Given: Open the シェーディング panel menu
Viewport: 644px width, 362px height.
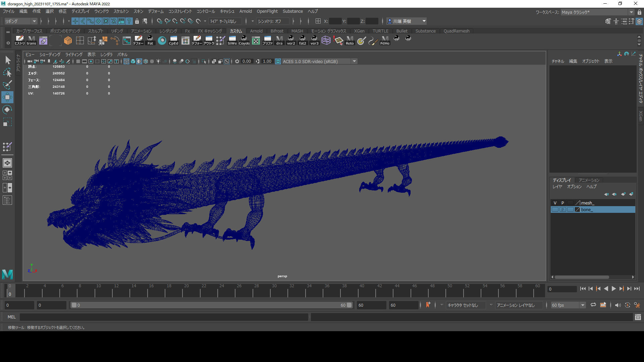Looking at the screenshot, I should tap(50, 54).
